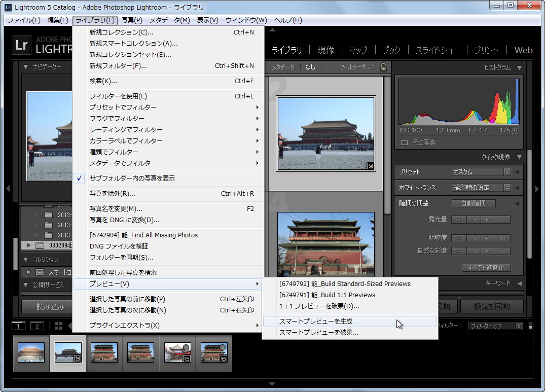
Task: Expand the 080209 folder tree arrow
Action: click(x=28, y=245)
